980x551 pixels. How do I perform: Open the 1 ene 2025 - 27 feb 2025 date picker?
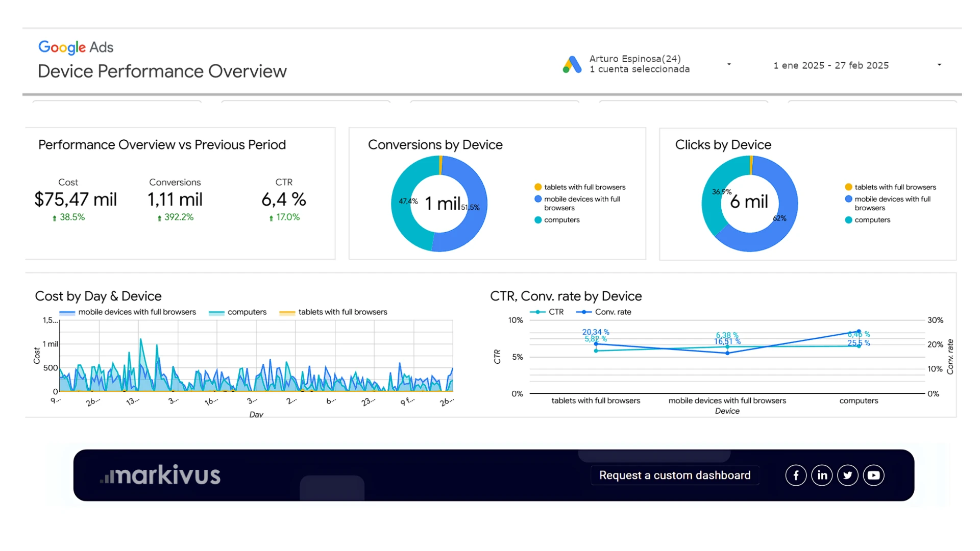[831, 65]
